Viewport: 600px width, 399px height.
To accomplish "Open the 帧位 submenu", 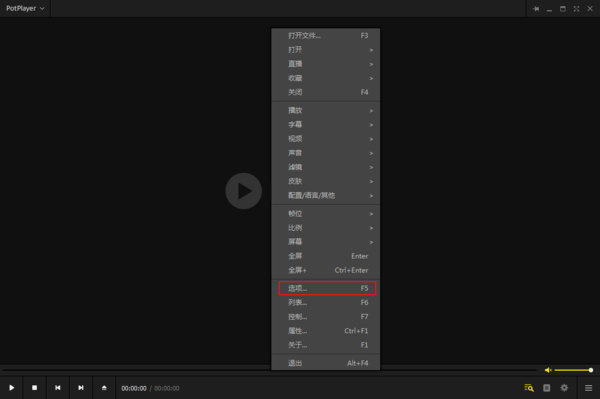I will (x=326, y=214).
